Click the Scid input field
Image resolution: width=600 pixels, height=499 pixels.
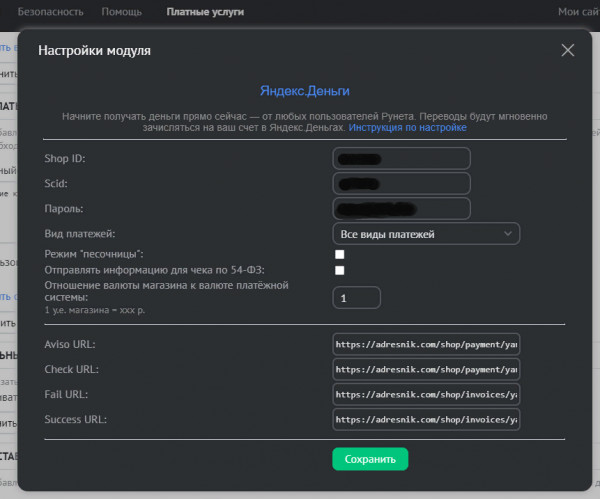point(401,184)
